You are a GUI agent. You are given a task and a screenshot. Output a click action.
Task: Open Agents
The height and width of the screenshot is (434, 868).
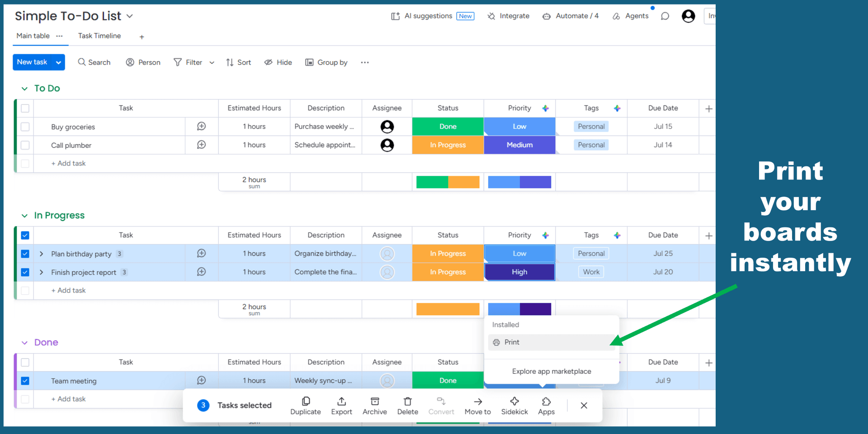point(630,16)
